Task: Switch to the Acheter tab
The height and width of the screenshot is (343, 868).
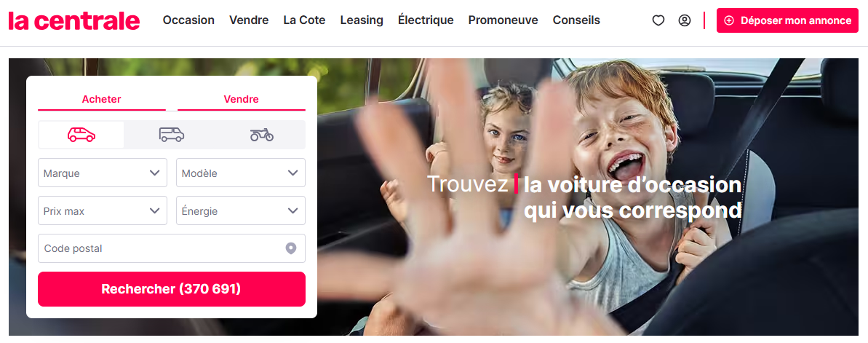Action: pos(101,100)
